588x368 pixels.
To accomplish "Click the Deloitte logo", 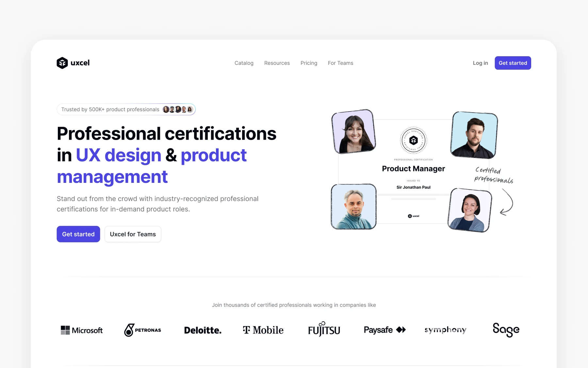I will (x=203, y=330).
